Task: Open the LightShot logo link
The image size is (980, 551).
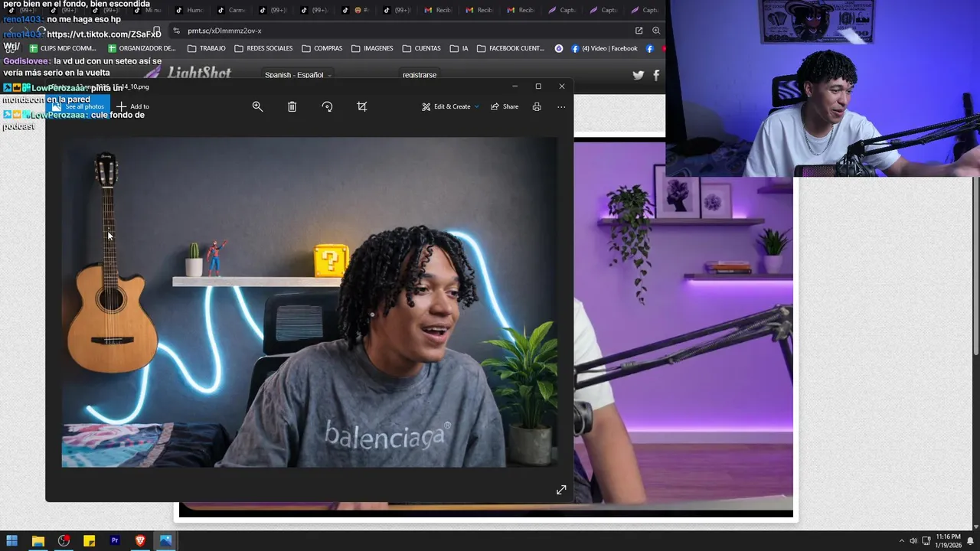Action: [188, 73]
